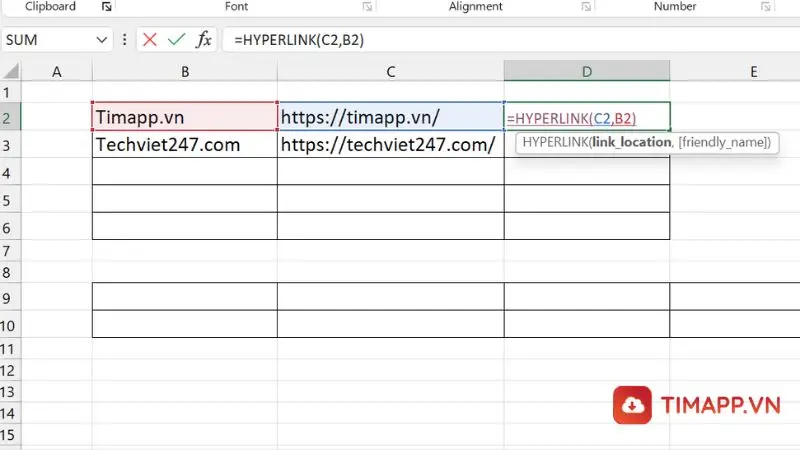The width and height of the screenshot is (800, 450).
Task: Click cell containing https://timapp.vn/
Action: 391,117
